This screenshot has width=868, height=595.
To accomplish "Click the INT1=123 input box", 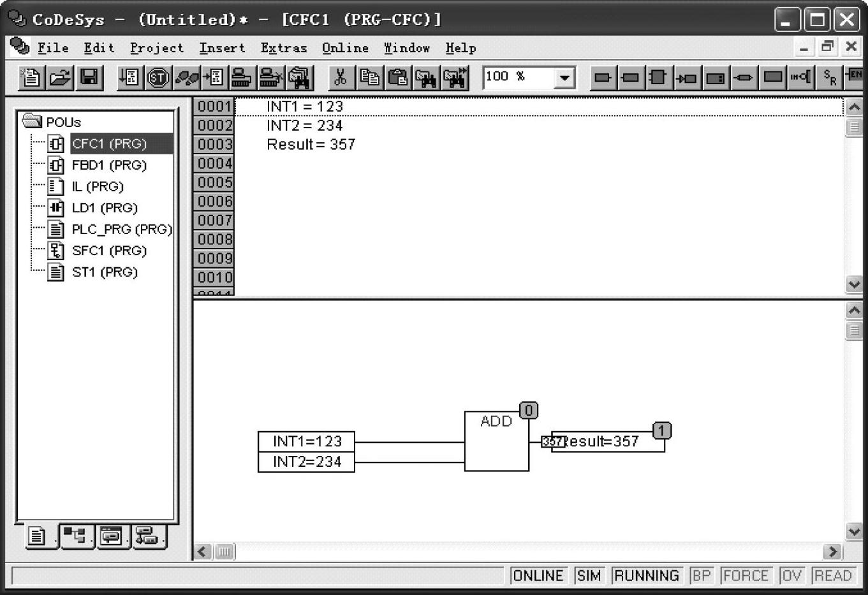I will point(306,441).
